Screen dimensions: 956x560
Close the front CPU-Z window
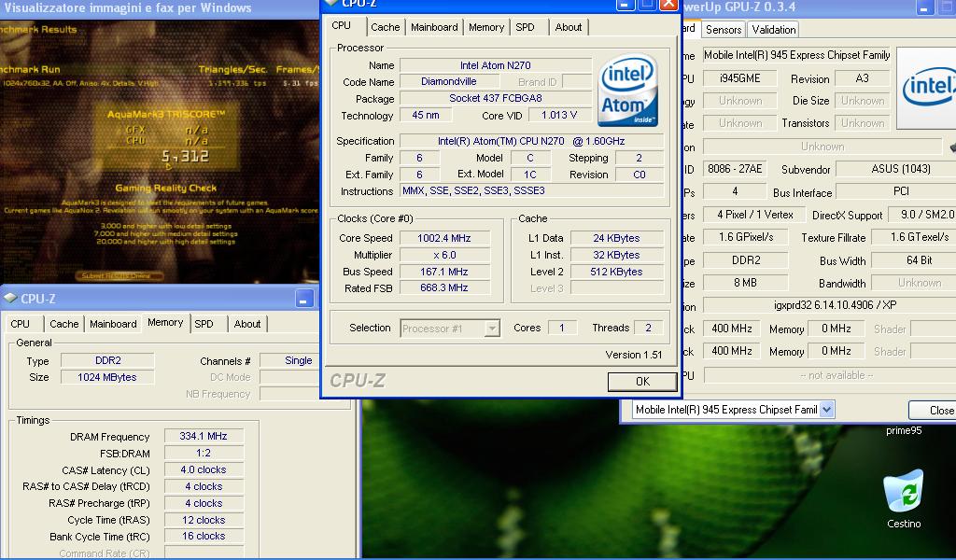coord(668,5)
